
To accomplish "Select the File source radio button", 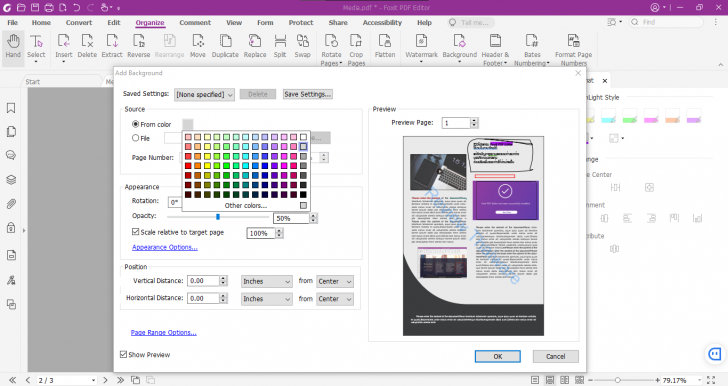I will click(136, 138).
